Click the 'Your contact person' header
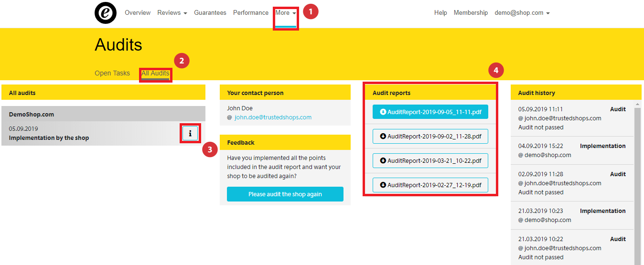Viewport: 644px width, 265px height. click(285, 93)
